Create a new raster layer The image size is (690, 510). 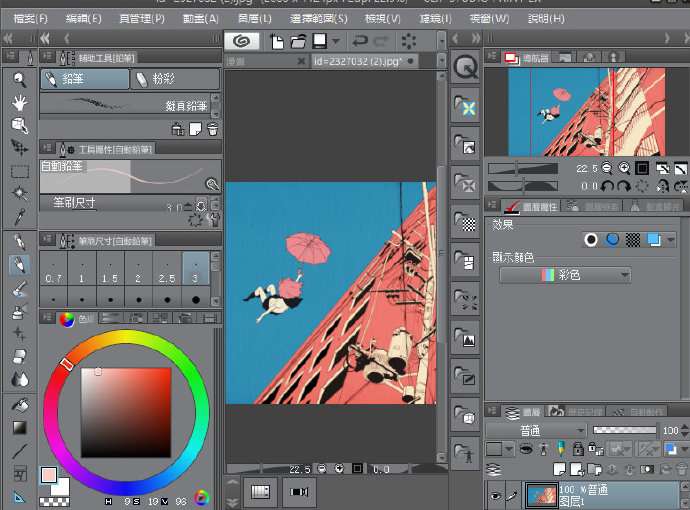tap(560, 469)
